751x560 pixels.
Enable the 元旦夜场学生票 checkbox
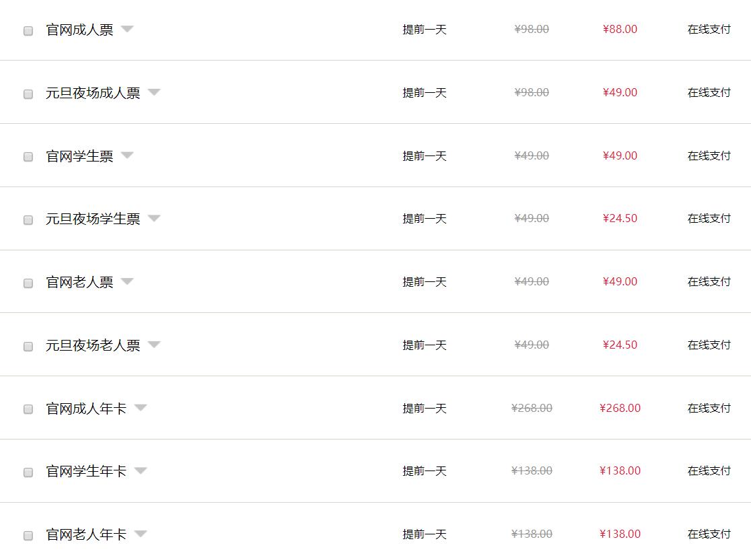click(x=28, y=220)
